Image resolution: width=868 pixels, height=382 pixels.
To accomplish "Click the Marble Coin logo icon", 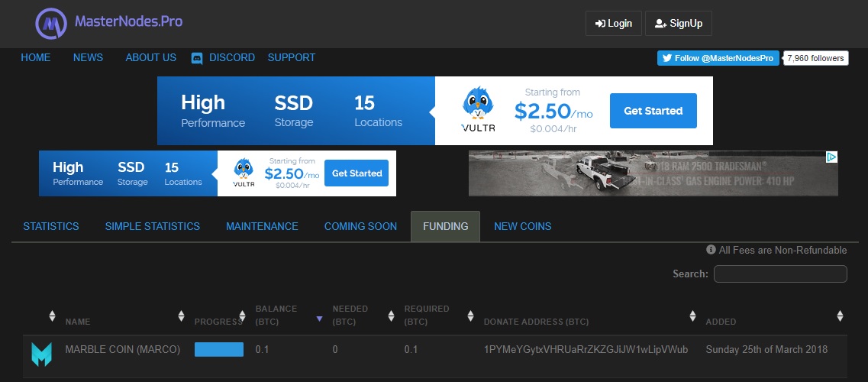I will point(41,354).
